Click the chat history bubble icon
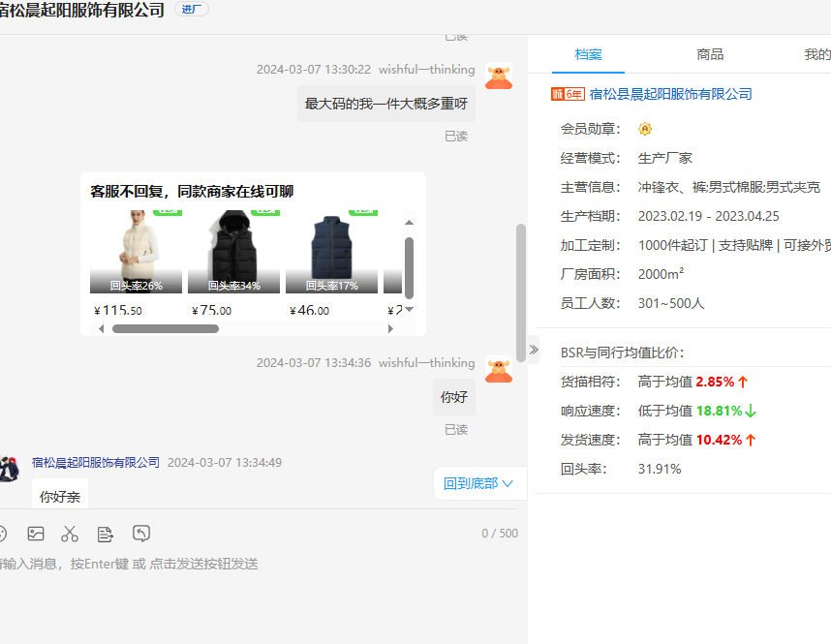Viewport: 831px width, 644px height. (141, 534)
